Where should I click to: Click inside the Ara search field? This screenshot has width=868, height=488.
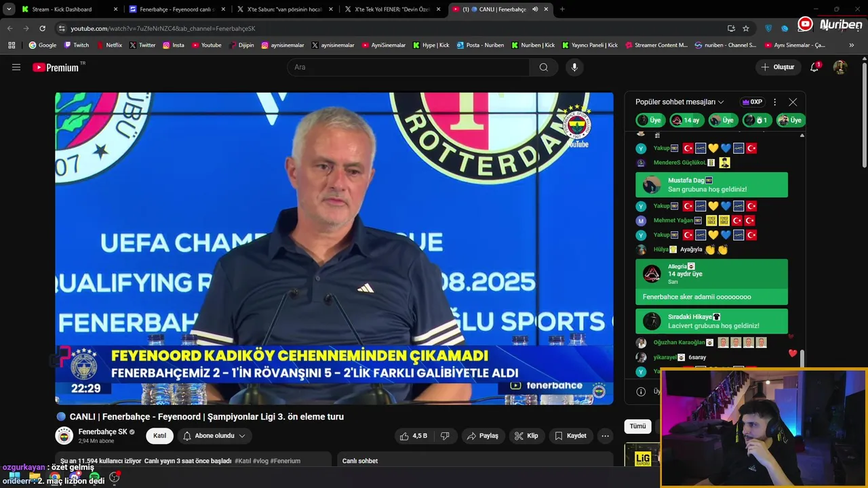408,67
